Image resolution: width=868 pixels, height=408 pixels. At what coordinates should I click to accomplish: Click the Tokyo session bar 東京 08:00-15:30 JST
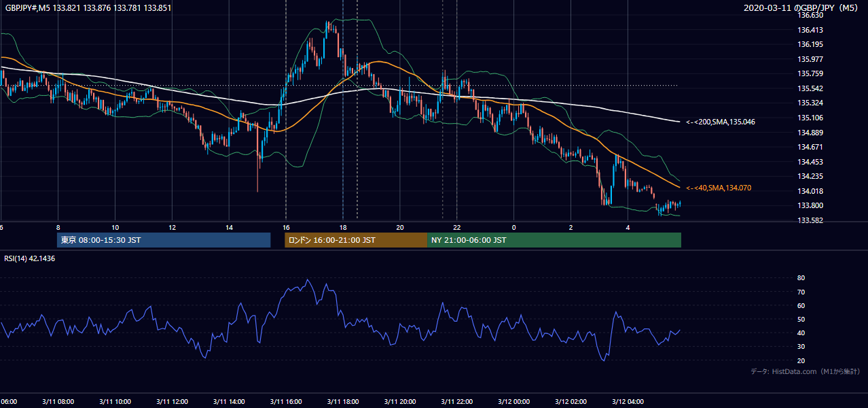coord(164,240)
